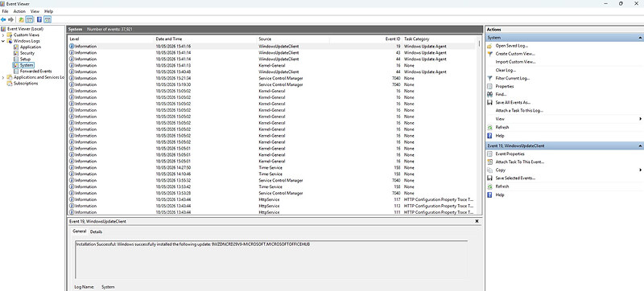Image resolution: width=644 pixels, height=291 pixels.
Task: Select the HttpService event row with ID 113
Action: point(272,206)
